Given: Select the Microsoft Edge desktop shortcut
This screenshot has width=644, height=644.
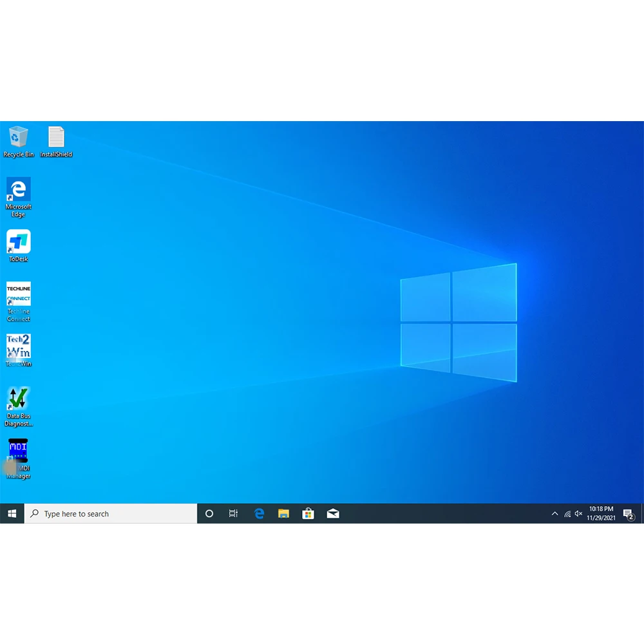Looking at the screenshot, I should (18, 197).
